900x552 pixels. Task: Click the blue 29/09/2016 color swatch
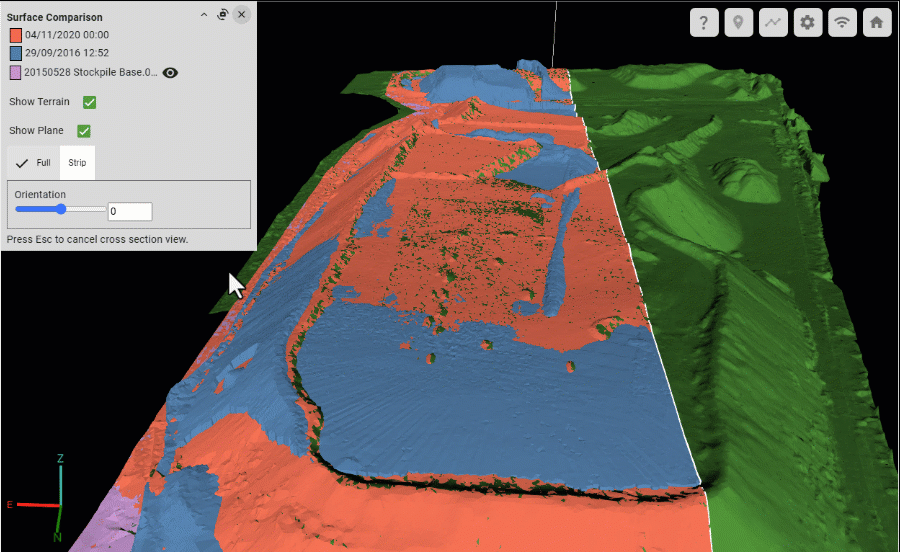tap(15, 53)
